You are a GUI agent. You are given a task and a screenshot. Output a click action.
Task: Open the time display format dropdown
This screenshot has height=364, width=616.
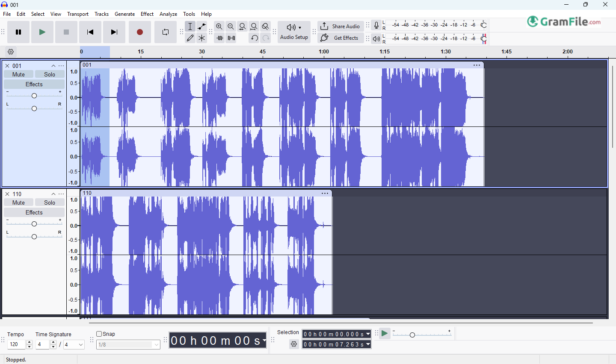pos(264,341)
